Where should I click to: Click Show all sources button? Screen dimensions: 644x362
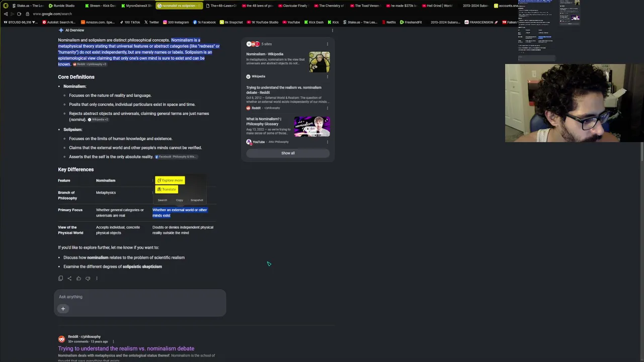click(288, 153)
